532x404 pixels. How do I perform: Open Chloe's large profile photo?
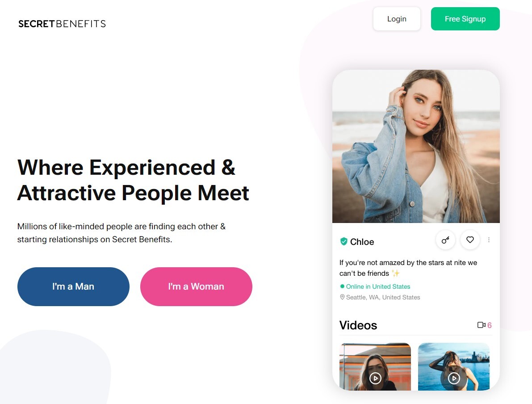click(416, 146)
